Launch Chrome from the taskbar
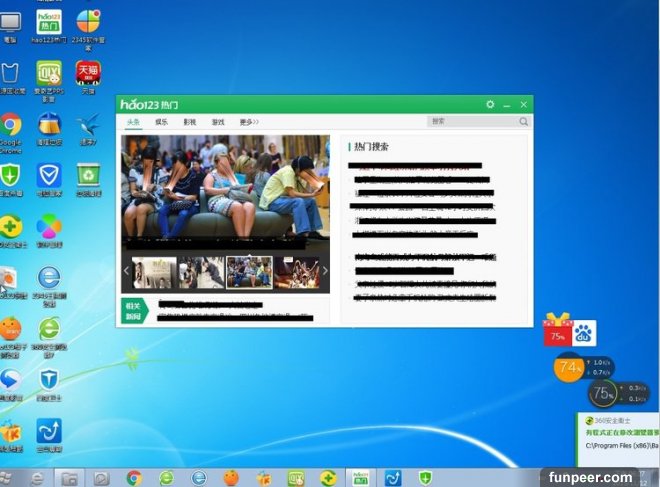This screenshot has width=660, height=487. tap(134, 477)
